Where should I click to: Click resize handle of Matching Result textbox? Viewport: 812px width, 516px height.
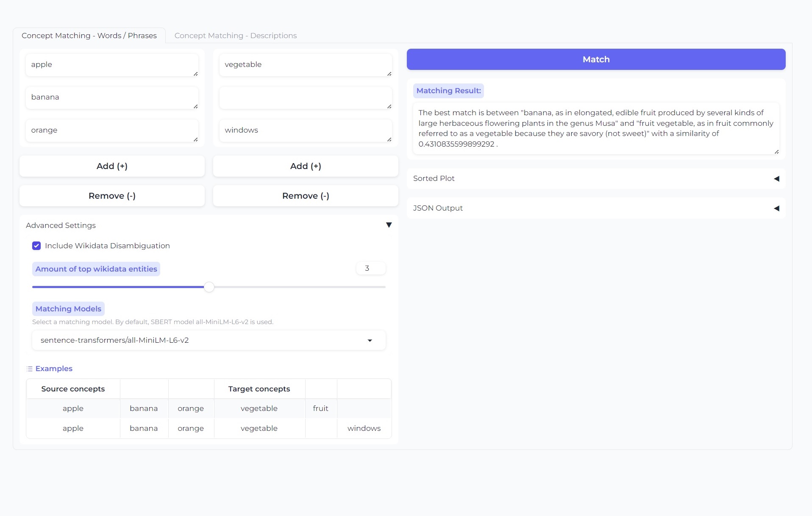coord(776,152)
